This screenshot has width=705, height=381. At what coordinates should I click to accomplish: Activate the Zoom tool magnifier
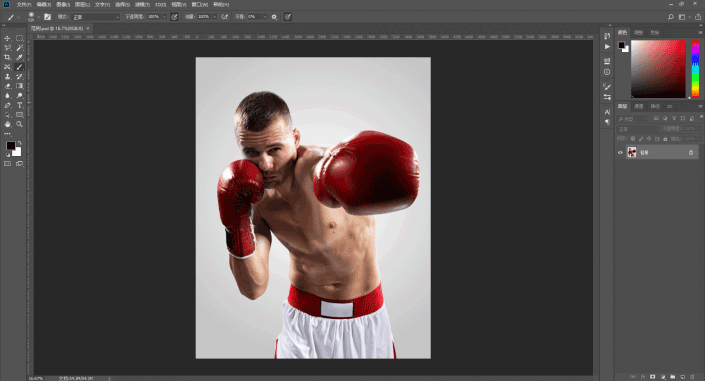click(19, 124)
